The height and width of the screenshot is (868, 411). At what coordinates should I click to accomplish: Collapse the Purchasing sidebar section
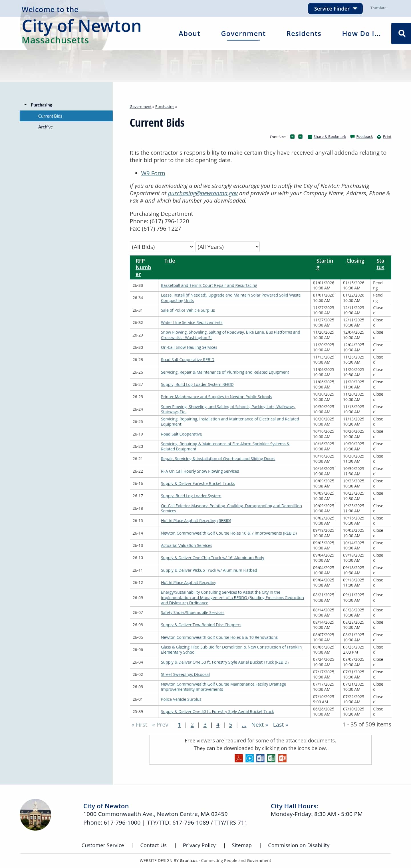coord(26,105)
